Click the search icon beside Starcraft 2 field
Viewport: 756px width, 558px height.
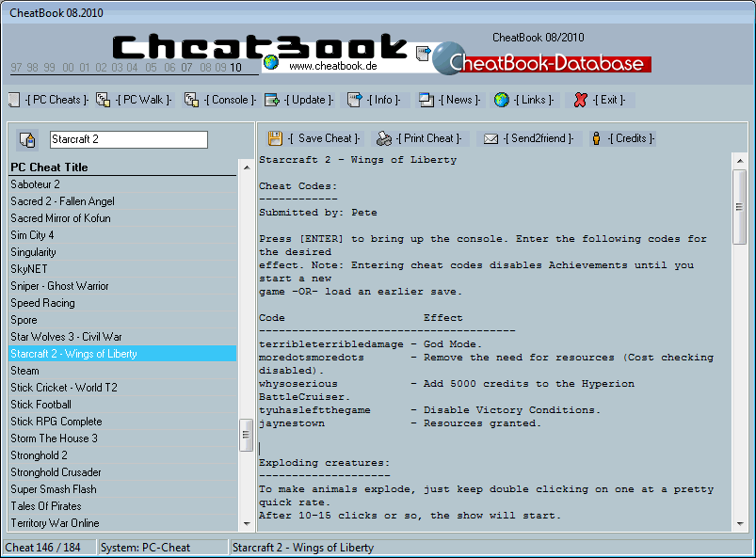coord(27,140)
